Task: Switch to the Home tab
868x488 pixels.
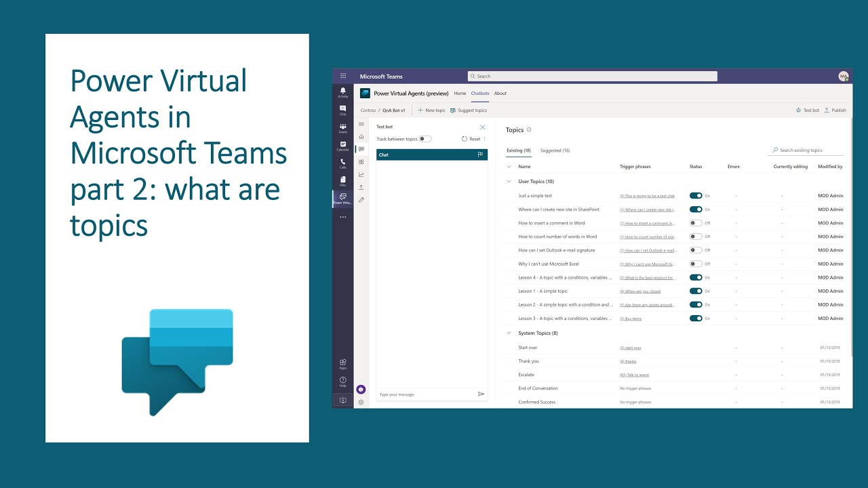Action: 460,94
